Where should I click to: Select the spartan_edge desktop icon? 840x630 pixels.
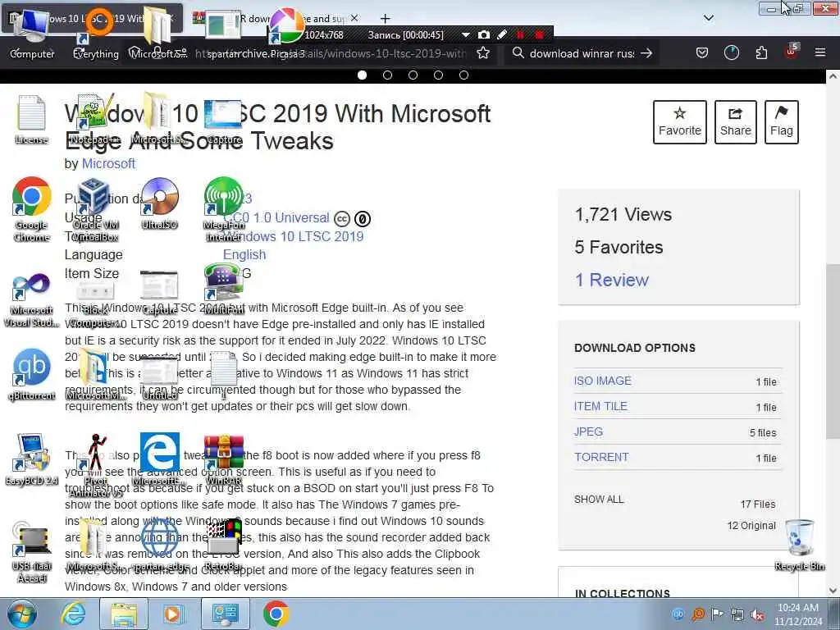click(x=160, y=545)
